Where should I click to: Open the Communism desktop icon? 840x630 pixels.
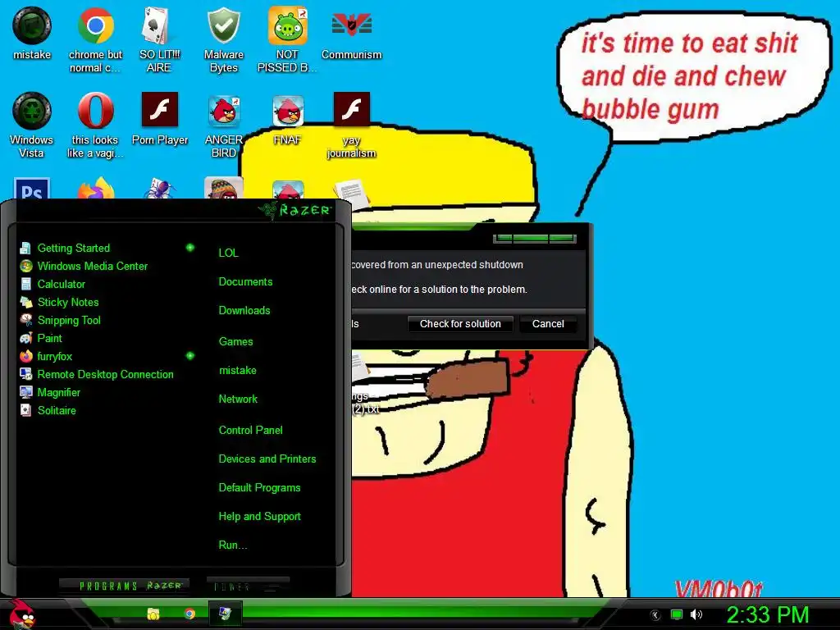pos(351,33)
